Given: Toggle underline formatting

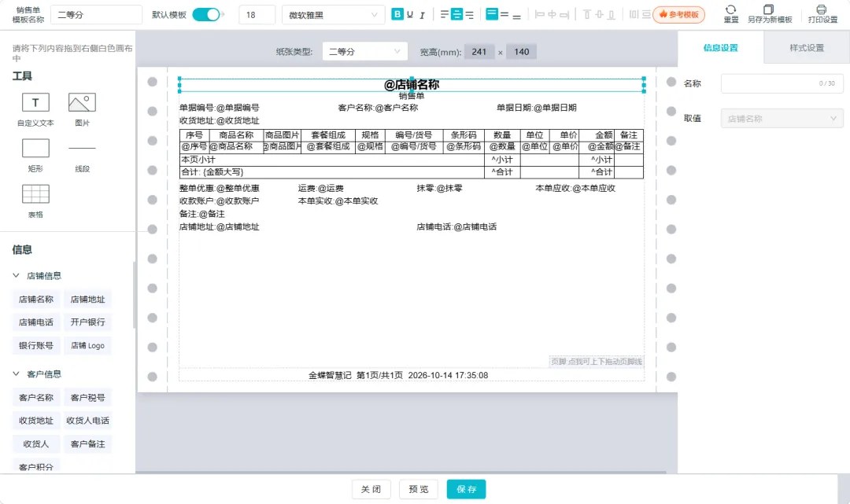Looking at the screenshot, I should tap(410, 15).
